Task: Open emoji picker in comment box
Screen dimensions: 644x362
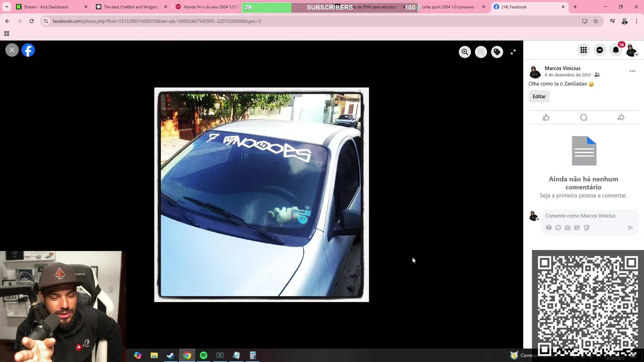Action: click(558, 228)
